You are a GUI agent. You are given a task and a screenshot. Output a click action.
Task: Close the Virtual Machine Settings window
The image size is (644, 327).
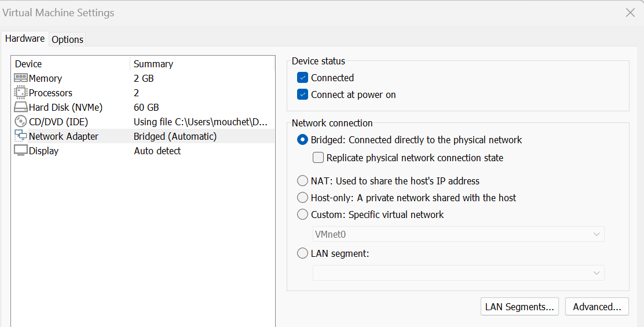tap(631, 13)
